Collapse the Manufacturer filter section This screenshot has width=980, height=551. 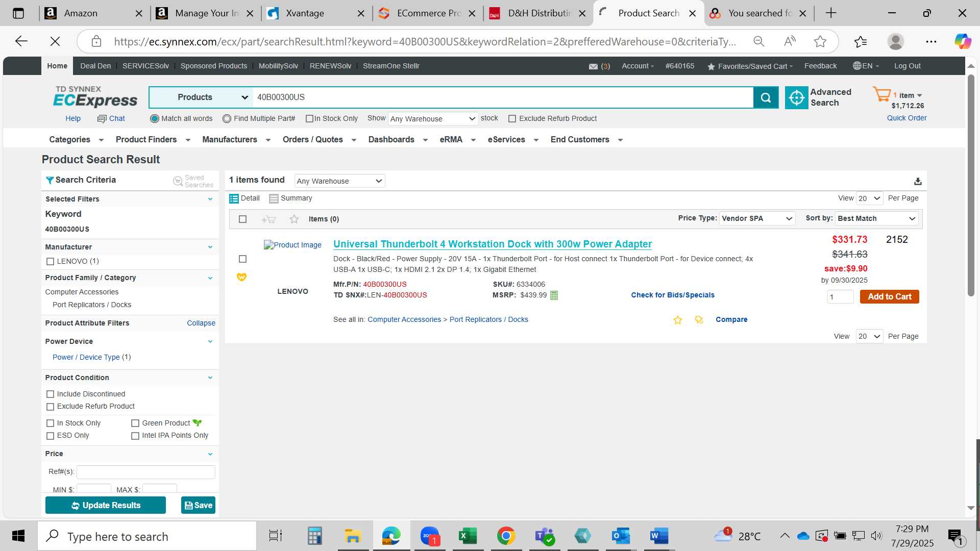(x=210, y=247)
